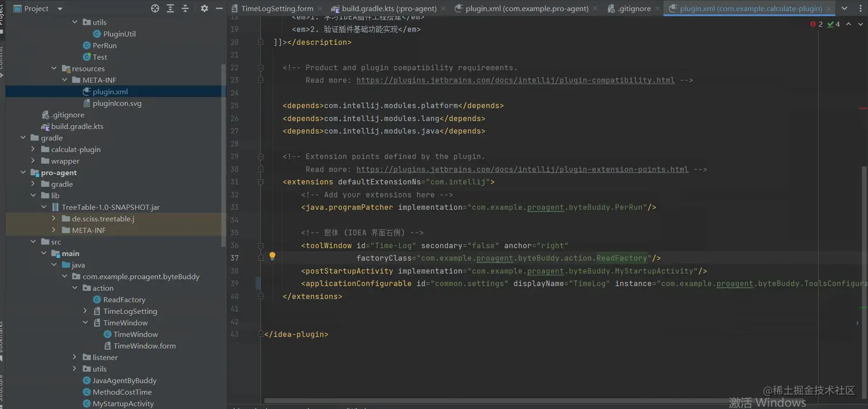Collapse the resources folder
Image resolution: width=868 pixels, height=409 pixels.
(x=55, y=68)
